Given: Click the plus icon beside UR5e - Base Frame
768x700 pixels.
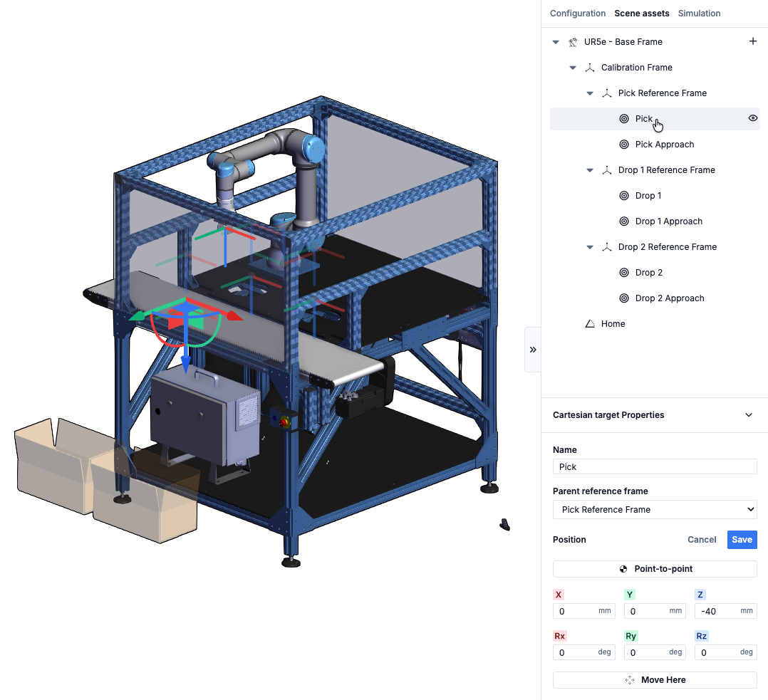Looking at the screenshot, I should [x=753, y=41].
